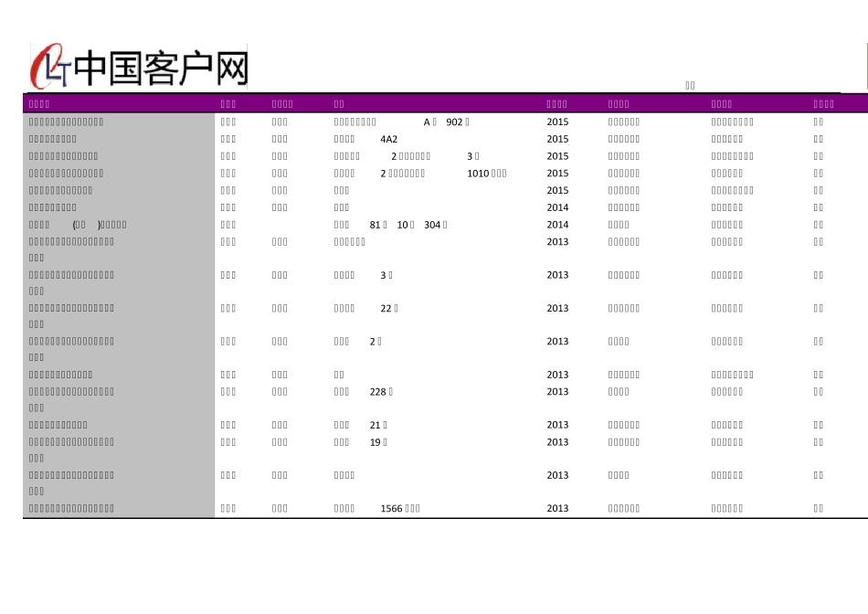Click 2014 in the 304 row

pos(557,225)
